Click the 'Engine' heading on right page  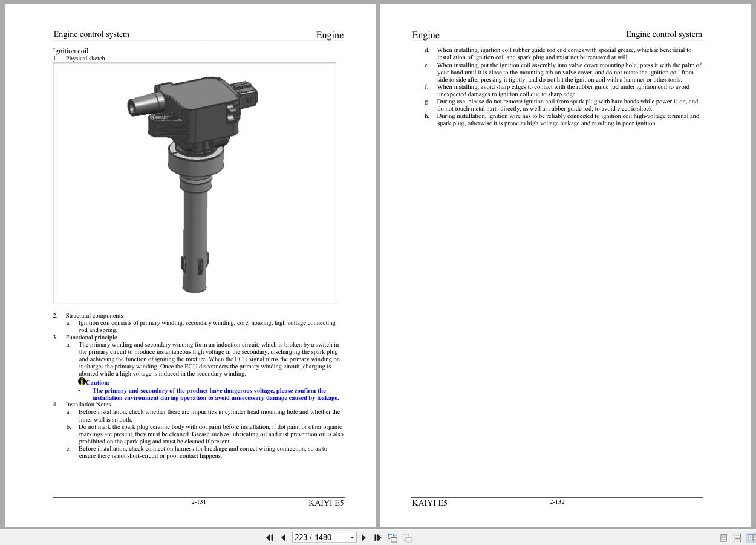(426, 34)
